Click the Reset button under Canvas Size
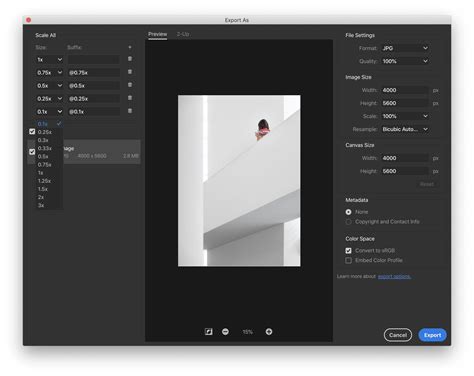The height and width of the screenshot is (376, 474). pyautogui.click(x=427, y=184)
